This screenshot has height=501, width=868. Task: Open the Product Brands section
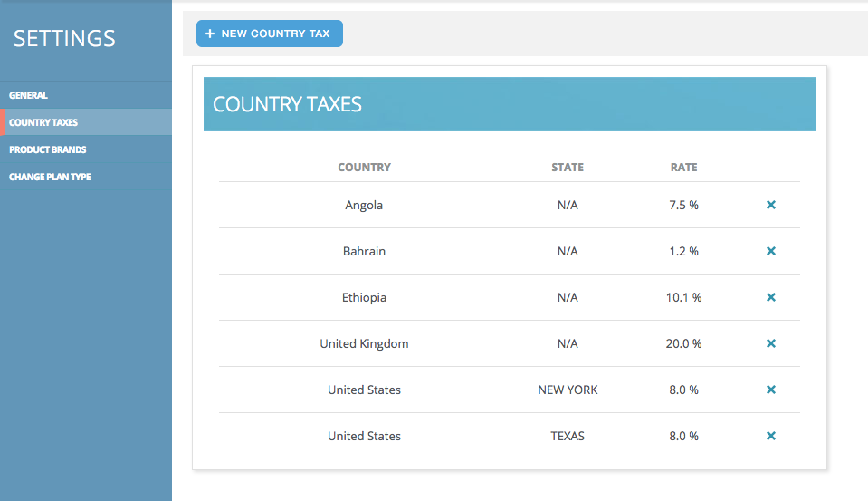86,149
